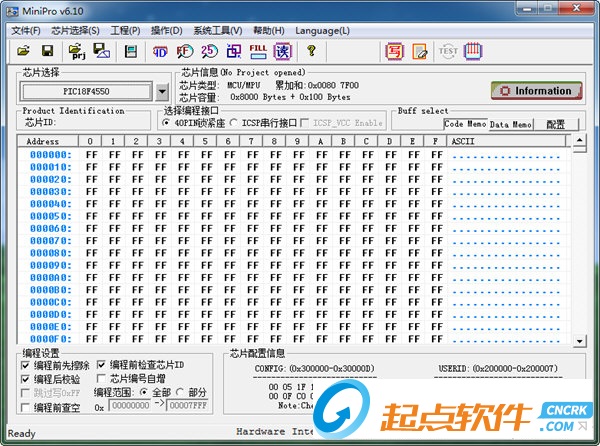Click the ASCII column header

[506, 141]
